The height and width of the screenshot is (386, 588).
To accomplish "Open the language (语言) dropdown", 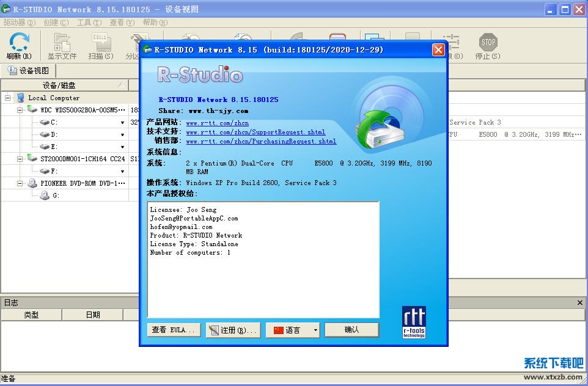I will pos(315,330).
